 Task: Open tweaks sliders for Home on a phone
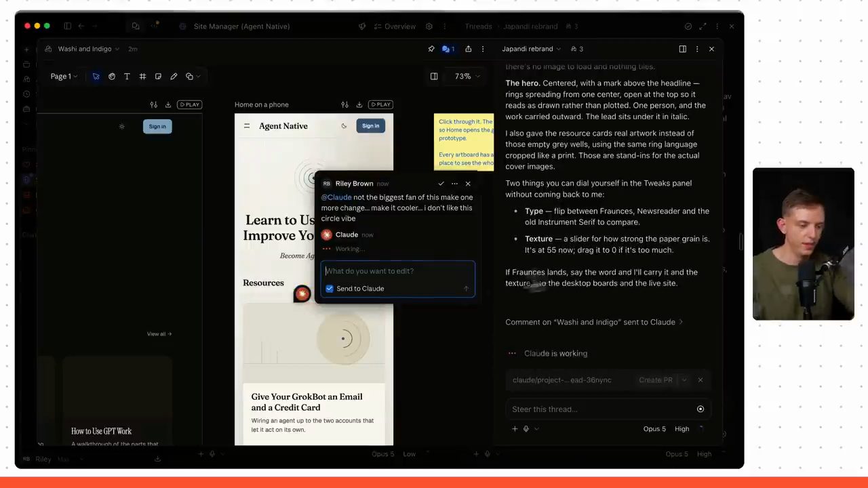(344, 104)
